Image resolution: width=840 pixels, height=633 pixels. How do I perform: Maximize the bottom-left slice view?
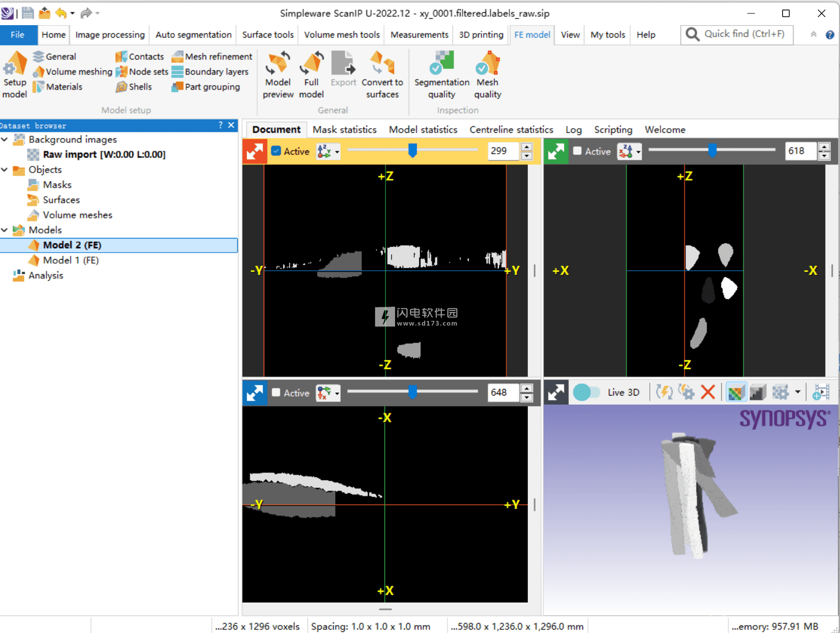tap(255, 392)
